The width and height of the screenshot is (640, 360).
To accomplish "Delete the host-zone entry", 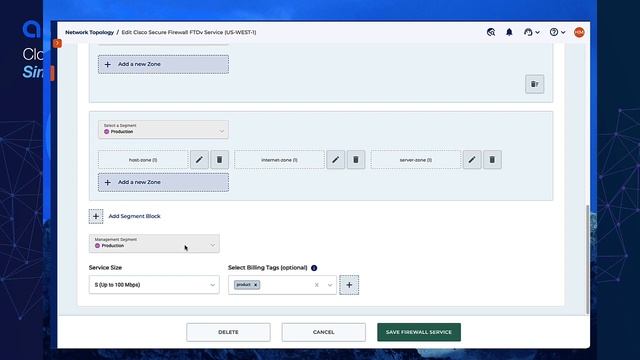I will 220,160.
